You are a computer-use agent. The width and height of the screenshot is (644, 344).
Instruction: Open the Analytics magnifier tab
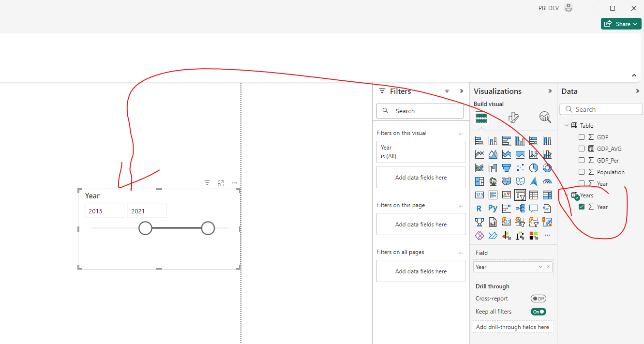point(545,117)
